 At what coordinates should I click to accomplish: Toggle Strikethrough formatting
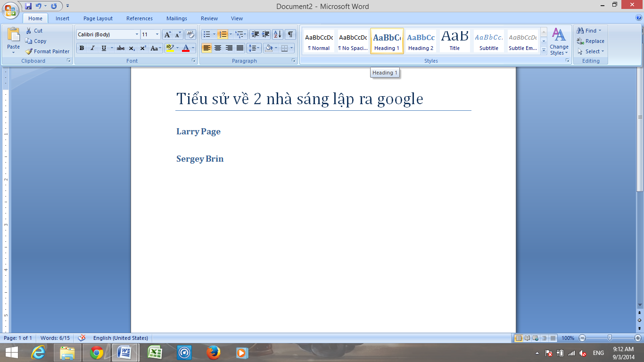(121, 48)
